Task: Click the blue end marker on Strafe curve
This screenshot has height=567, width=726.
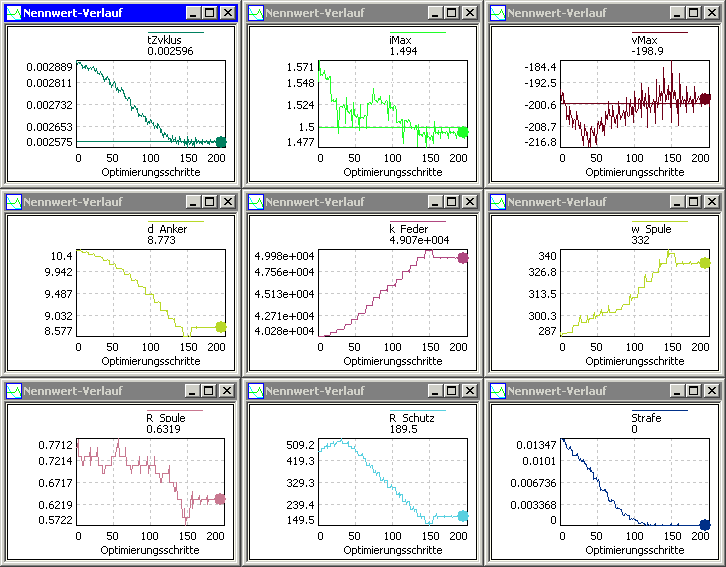Action: pyautogui.click(x=705, y=525)
